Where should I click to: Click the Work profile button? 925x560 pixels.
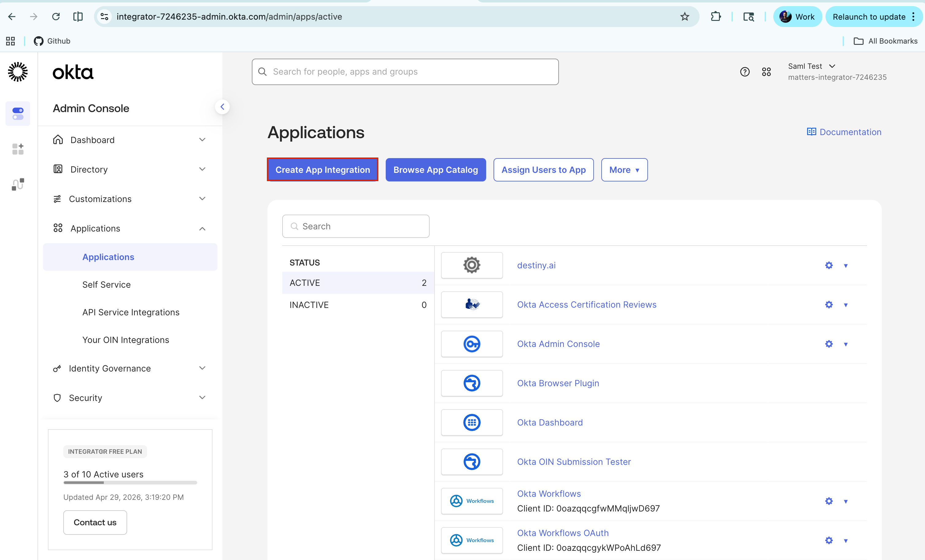[797, 17]
